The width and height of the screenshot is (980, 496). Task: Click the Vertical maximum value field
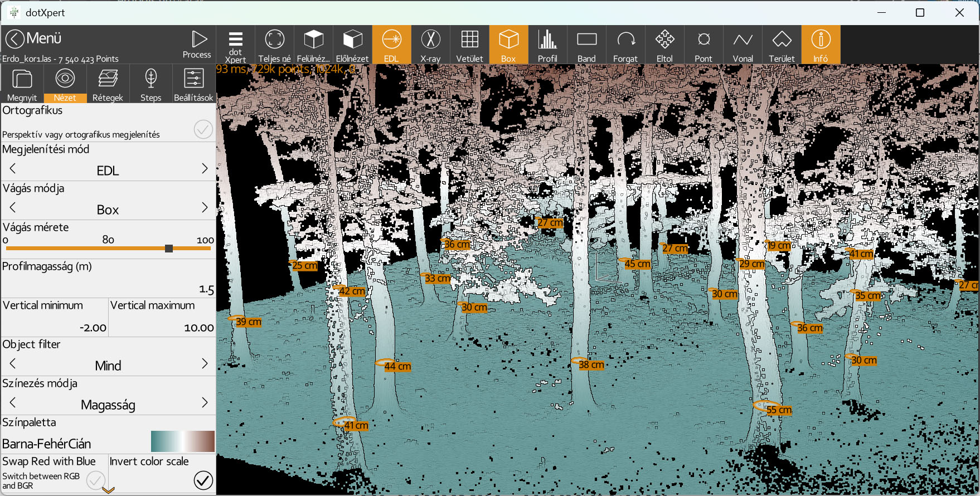point(162,327)
